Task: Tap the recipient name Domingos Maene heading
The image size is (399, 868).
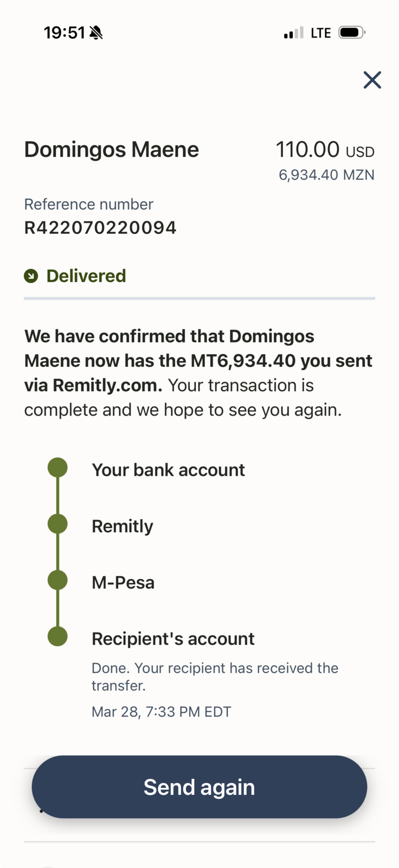Action: (112, 150)
